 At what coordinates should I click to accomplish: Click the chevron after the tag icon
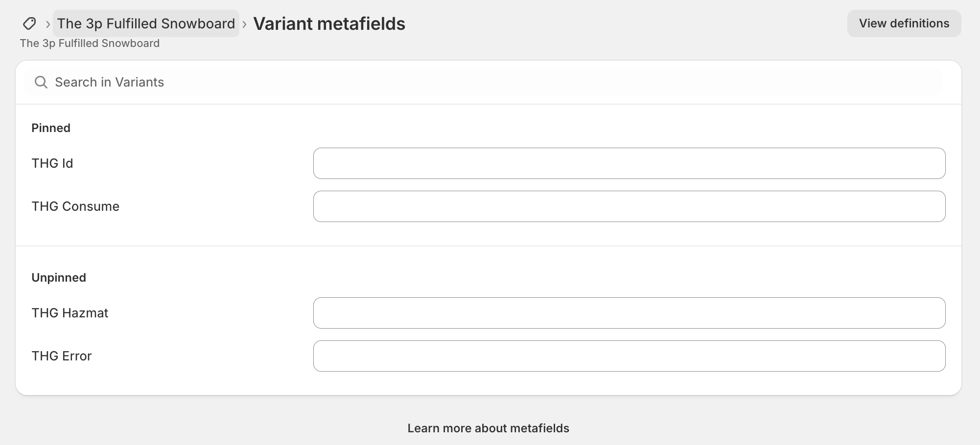tap(48, 24)
